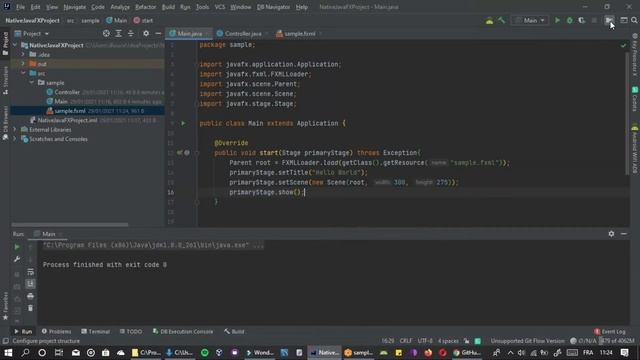640x360 pixels.
Task: Open the Problems tool window
Action: [56, 331]
